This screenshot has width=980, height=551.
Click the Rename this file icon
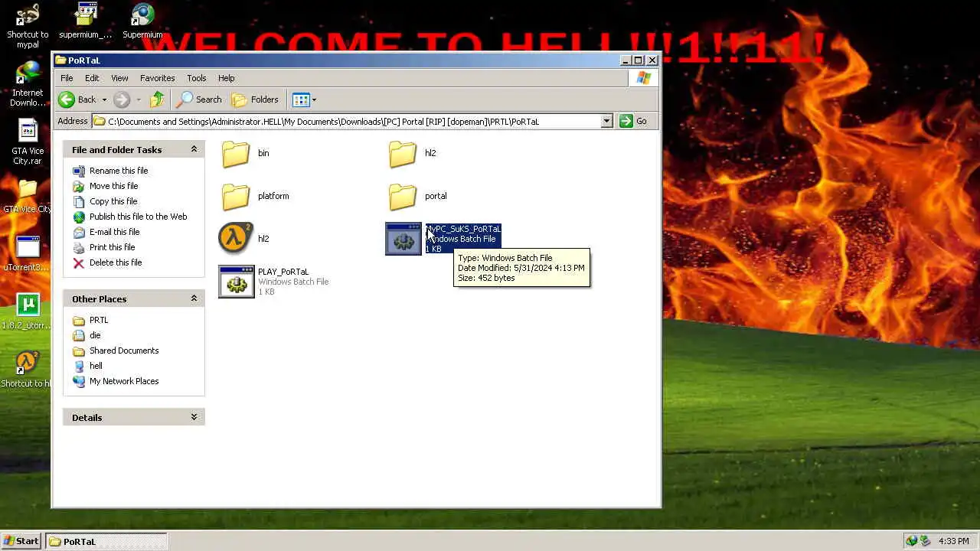point(78,171)
